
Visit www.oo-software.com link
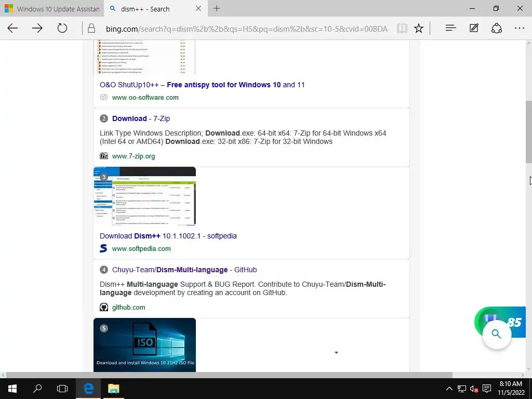click(x=145, y=97)
